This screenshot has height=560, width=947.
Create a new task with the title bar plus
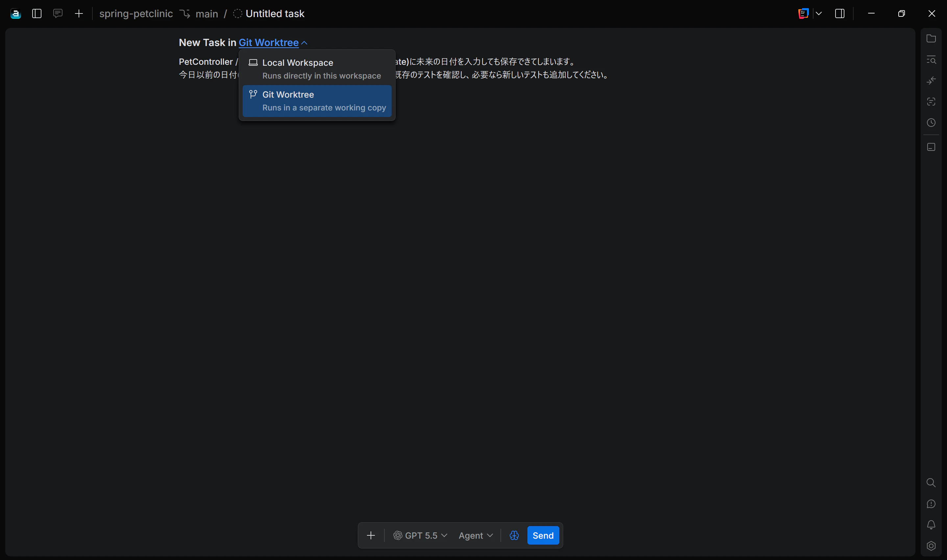tap(79, 14)
